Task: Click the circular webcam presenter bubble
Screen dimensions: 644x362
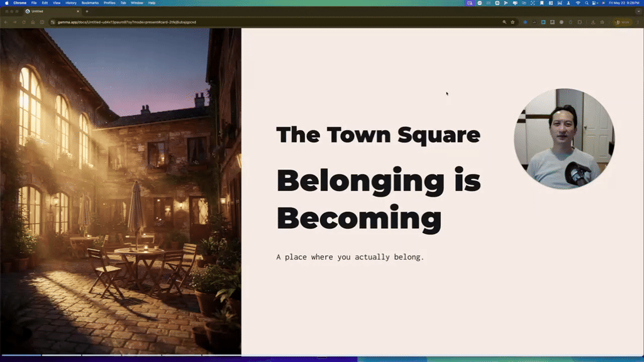Action: [564, 139]
